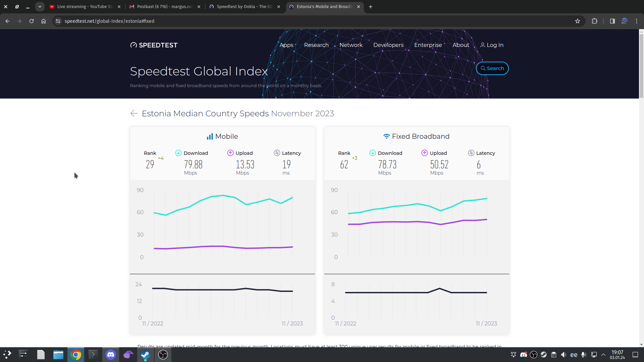Open the clock showing 19:07

tap(617, 355)
